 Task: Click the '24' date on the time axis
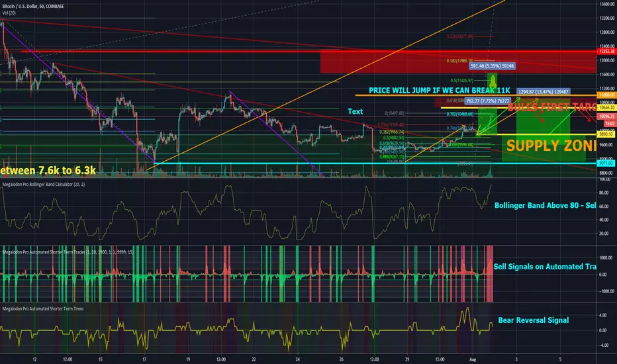pos(297,359)
